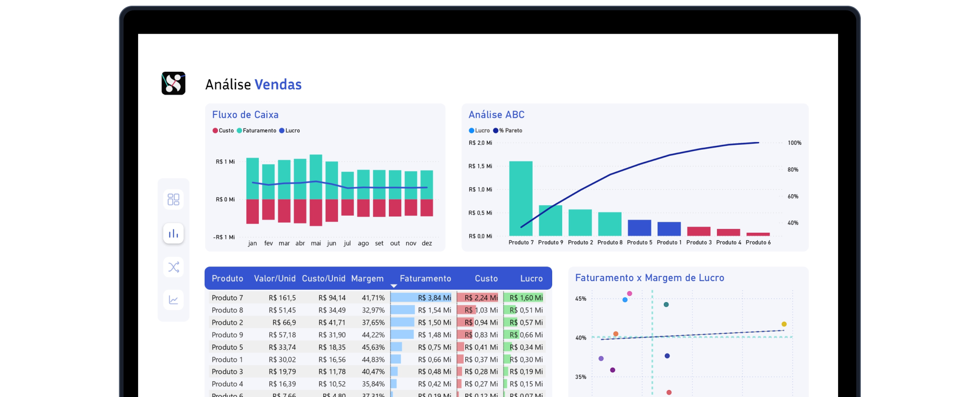Click the % Pareto legend marker
This screenshot has height=397, width=980.
pos(496,131)
